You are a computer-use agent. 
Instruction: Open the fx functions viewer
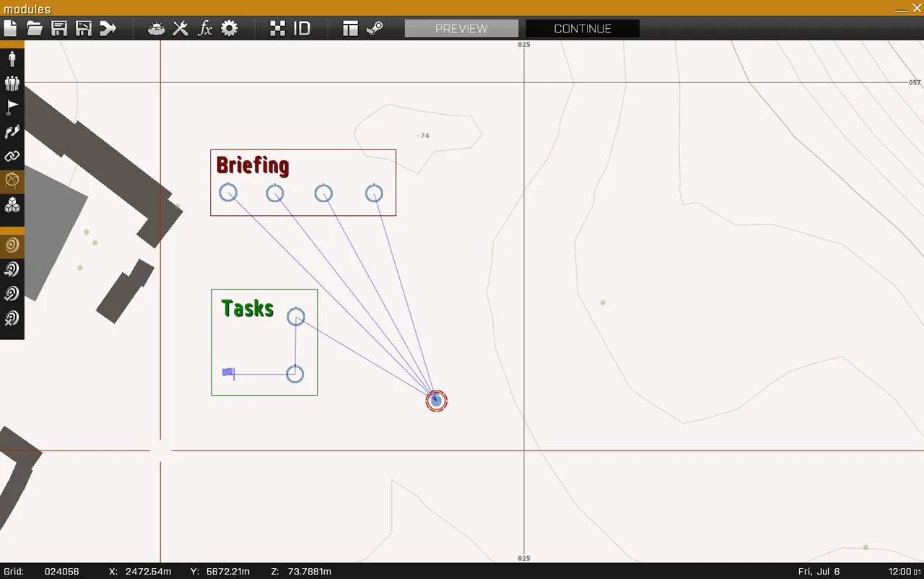205,28
